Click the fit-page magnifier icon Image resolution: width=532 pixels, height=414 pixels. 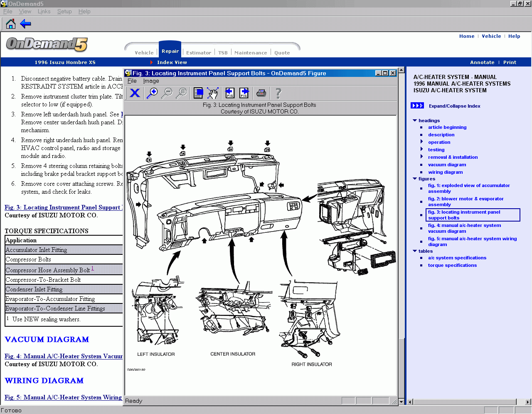tap(181, 93)
